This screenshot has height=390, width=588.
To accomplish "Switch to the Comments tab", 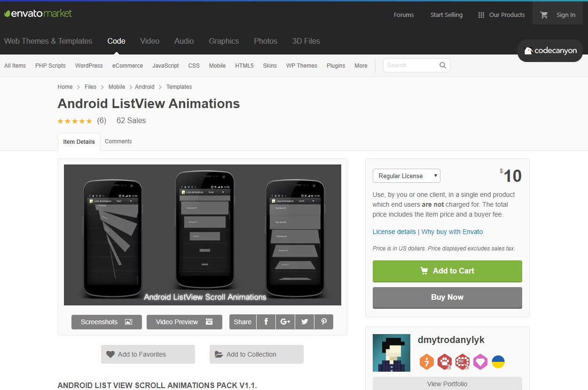I will coord(118,141).
